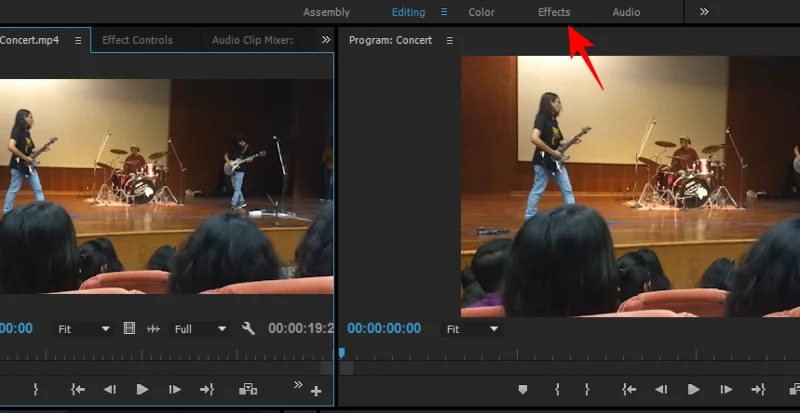Open the Source monitor button editor plus
The width and height of the screenshot is (800, 413).
(x=316, y=390)
